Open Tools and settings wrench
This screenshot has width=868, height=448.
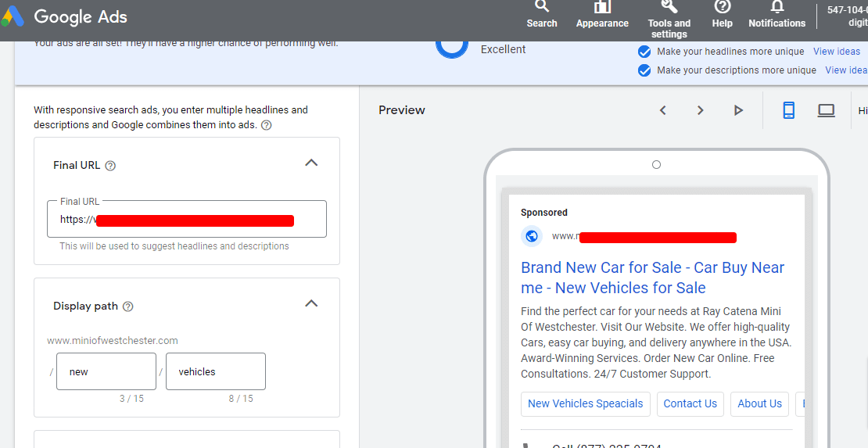(x=669, y=8)
